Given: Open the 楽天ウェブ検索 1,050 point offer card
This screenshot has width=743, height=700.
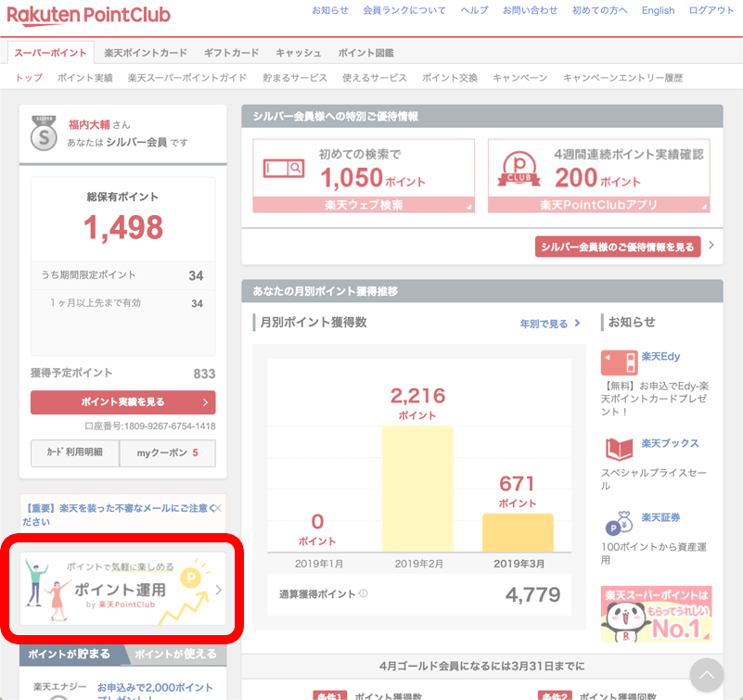Looking at the screenshot, I should click(x=364, y=176).
